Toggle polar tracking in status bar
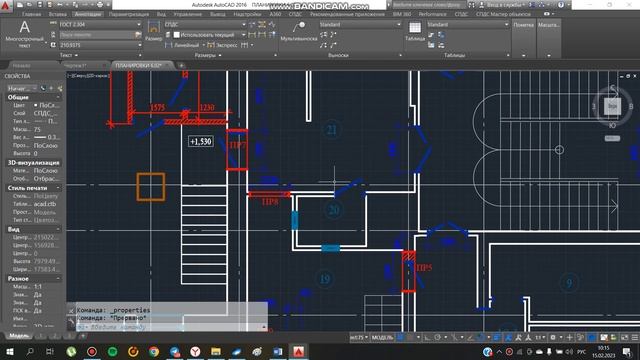 pyautogui.click(x=438, y=338)
